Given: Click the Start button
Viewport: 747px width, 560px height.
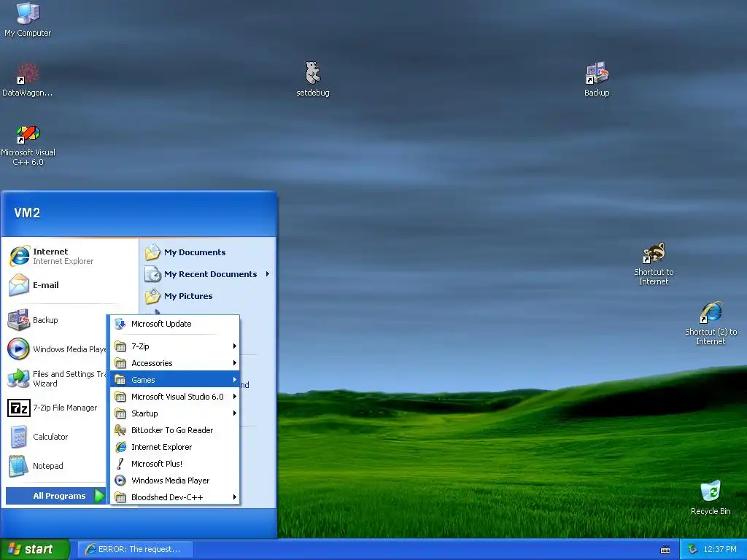Looking at the screenshot, I should click(35, 549).
